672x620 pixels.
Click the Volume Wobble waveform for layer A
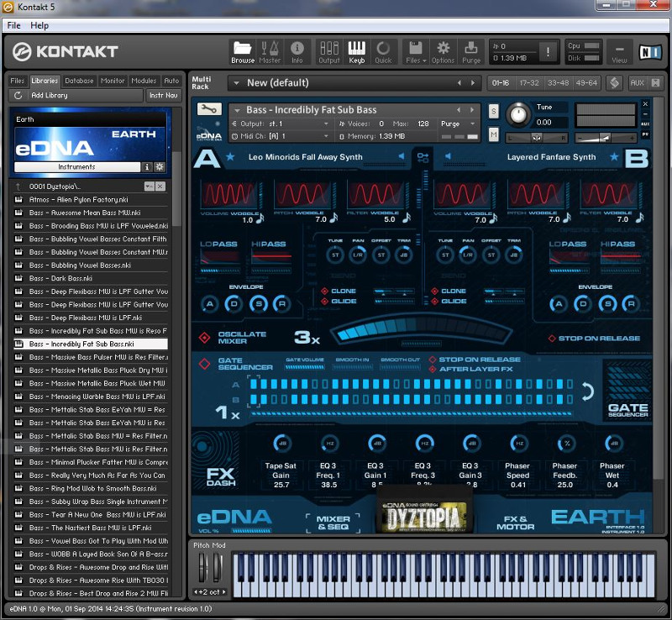click(228, 194)
